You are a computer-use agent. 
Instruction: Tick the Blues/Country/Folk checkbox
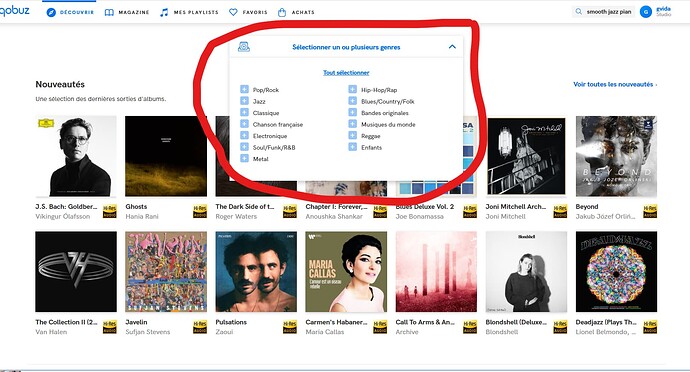click(x=352, y=101)
